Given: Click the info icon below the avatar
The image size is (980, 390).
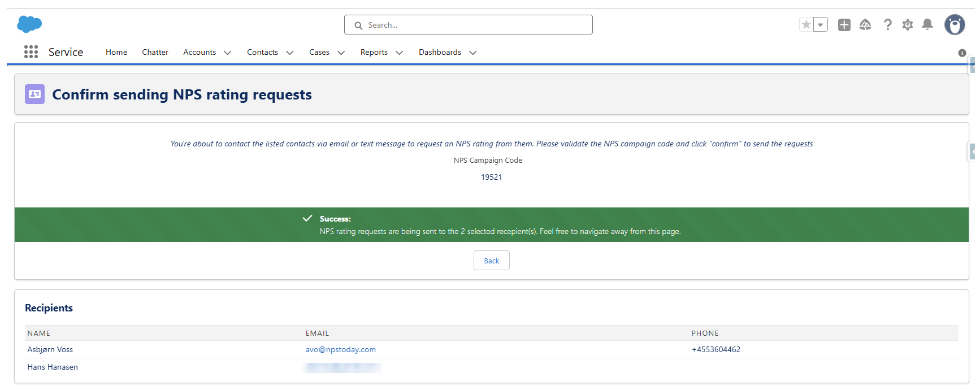Looking at the screenshot, I should click(962, 53).
